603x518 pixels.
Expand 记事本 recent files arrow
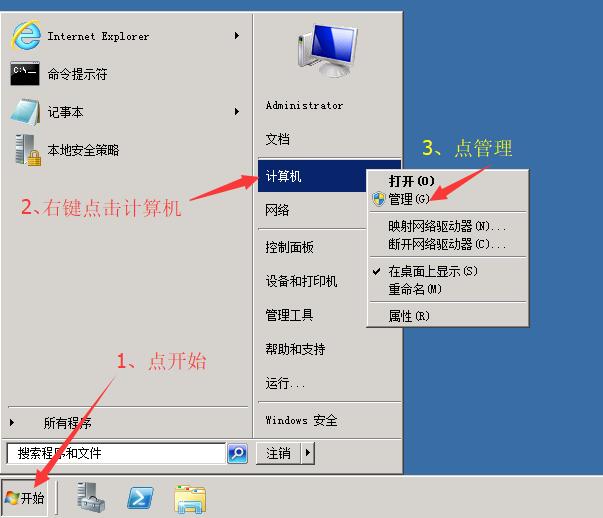point(237,112)
